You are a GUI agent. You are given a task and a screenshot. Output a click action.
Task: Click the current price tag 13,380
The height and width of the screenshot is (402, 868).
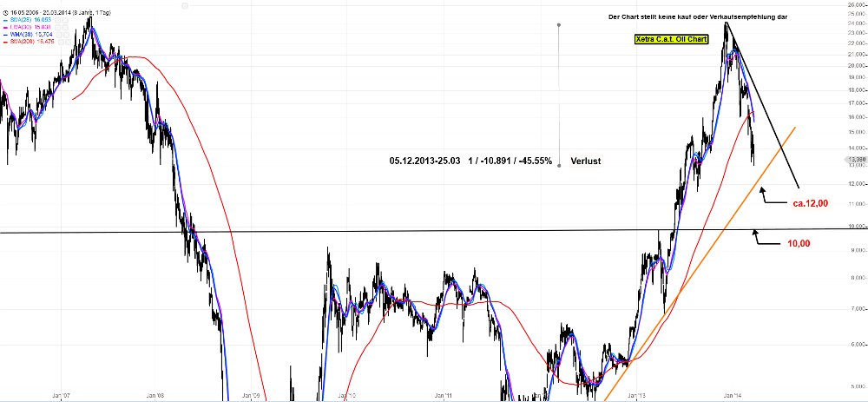855,160
